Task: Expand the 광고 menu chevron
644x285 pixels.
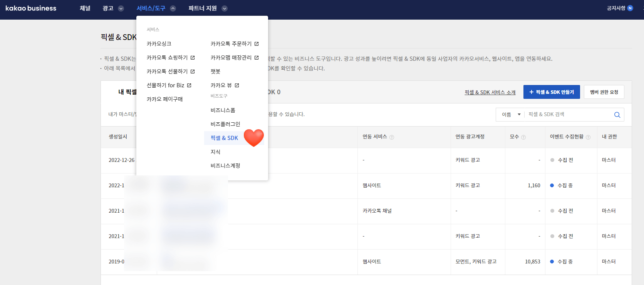Action: click(121, 8)
